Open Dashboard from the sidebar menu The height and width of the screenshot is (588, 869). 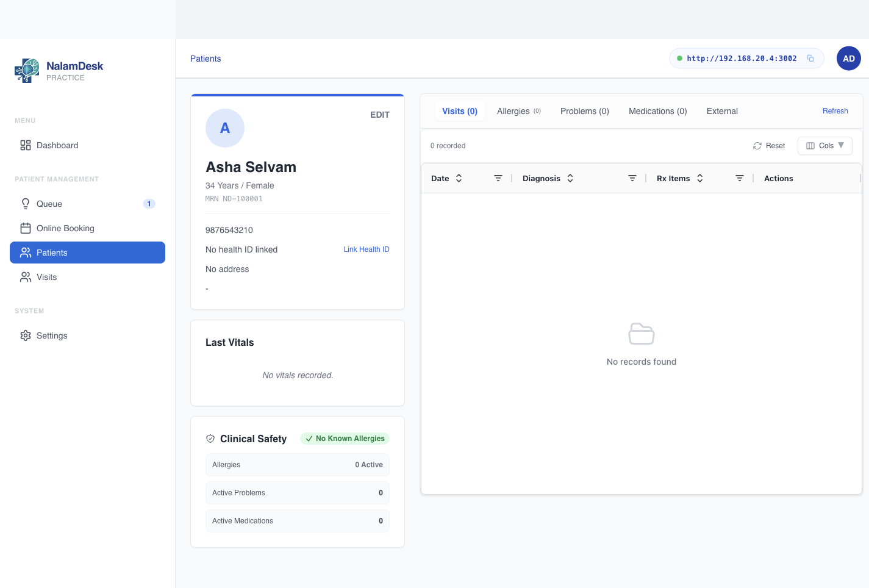coord(87,145)
